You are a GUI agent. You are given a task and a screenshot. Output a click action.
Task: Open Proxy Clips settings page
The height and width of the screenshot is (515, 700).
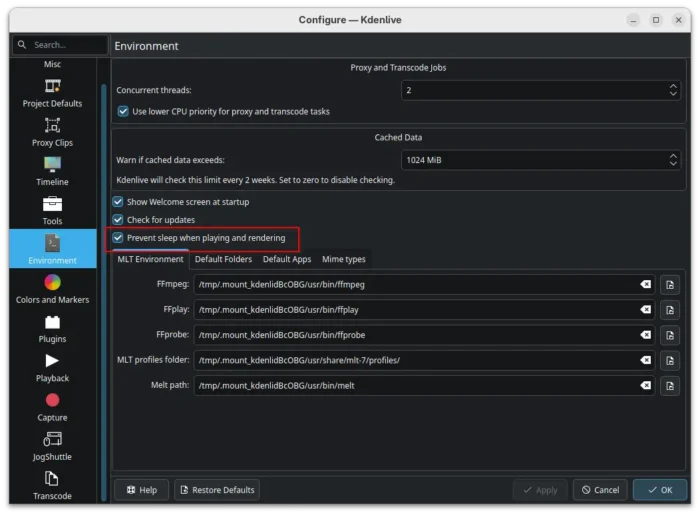coord(52,133)
